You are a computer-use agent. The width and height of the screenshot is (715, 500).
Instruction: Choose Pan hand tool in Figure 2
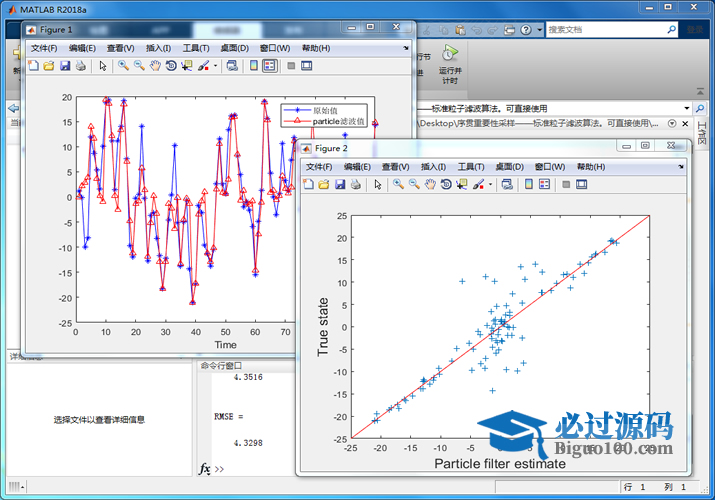point(430,184)
